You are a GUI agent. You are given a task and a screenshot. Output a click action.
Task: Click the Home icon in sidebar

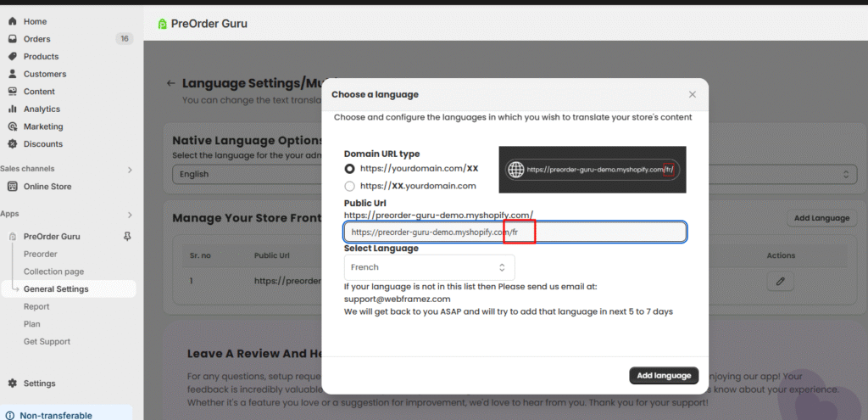click(x=13, y=21)
